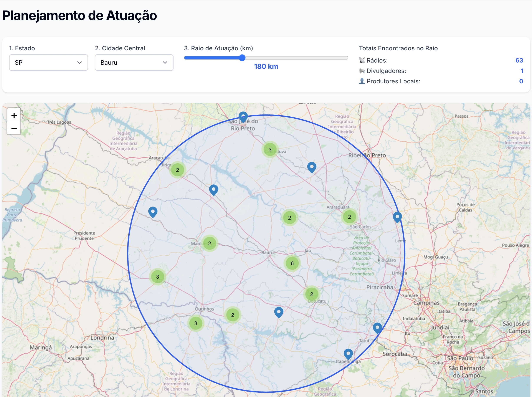Click the cluster of 3 at Catanduva
This screenshot has width=532, height=397.
(x=270, y=149)
